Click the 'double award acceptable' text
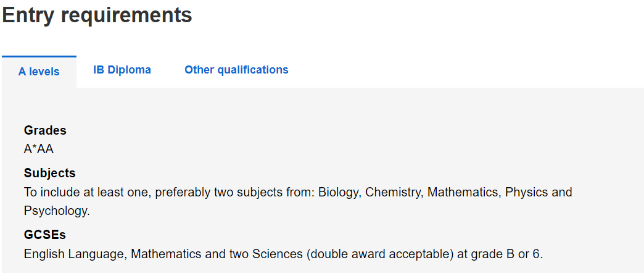 (x=380, y=254)
